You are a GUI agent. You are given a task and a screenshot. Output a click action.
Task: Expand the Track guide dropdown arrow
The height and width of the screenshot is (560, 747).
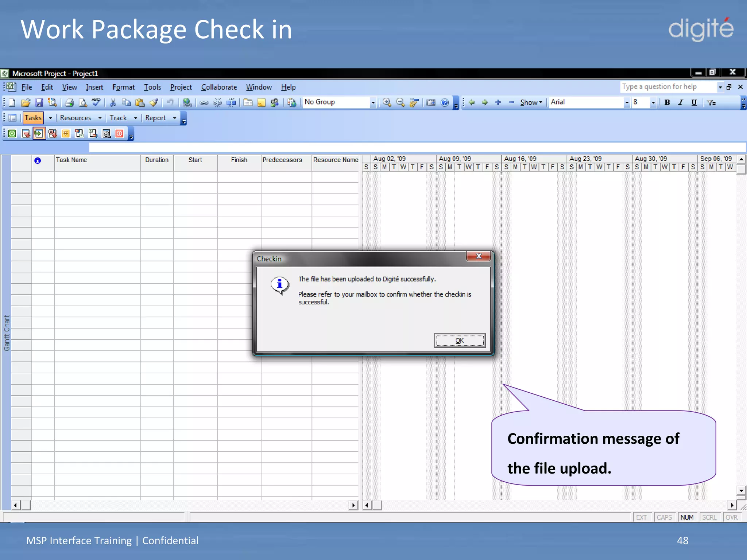tap(136, 118)
